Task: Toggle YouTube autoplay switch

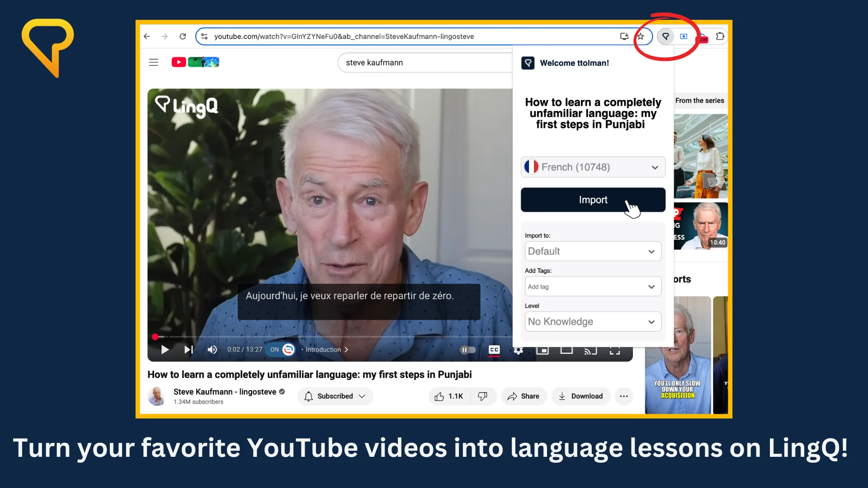Action: click(x=468, y=350)
